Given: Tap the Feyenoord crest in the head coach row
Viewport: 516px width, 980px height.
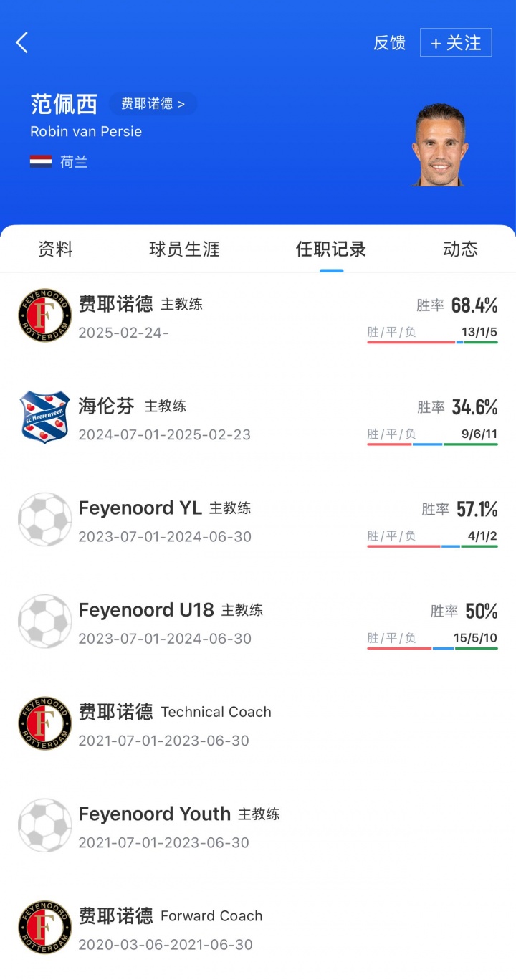Looking at the screenshot, I should coord(44,315).
